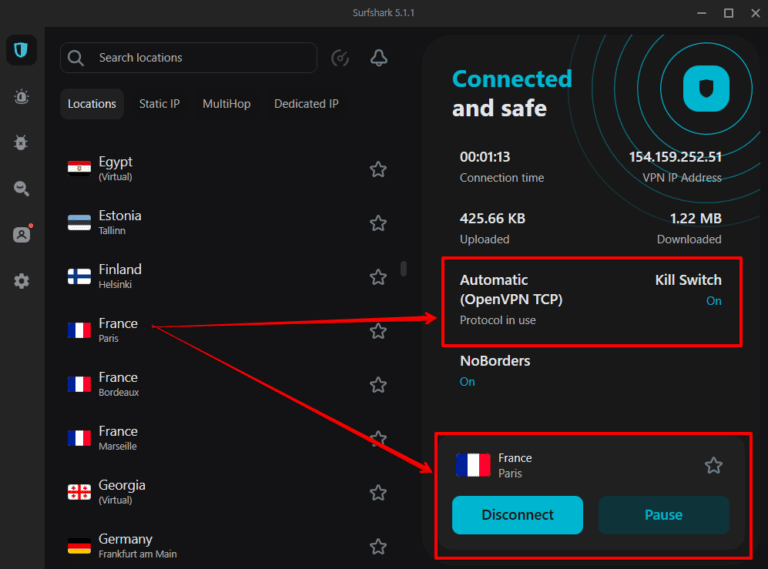Click the locations list scrollbar
Screen dimensions: 768x569
(x=403, y=268)
